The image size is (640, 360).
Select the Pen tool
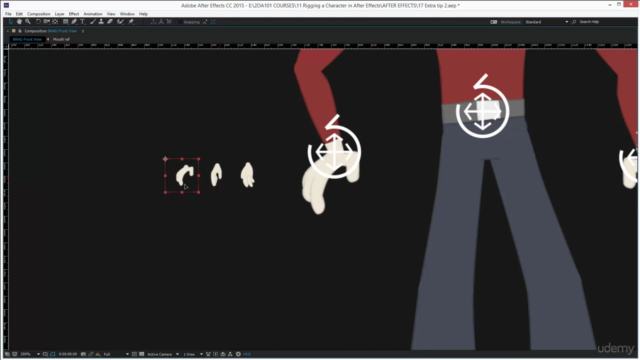pos(74,22)
